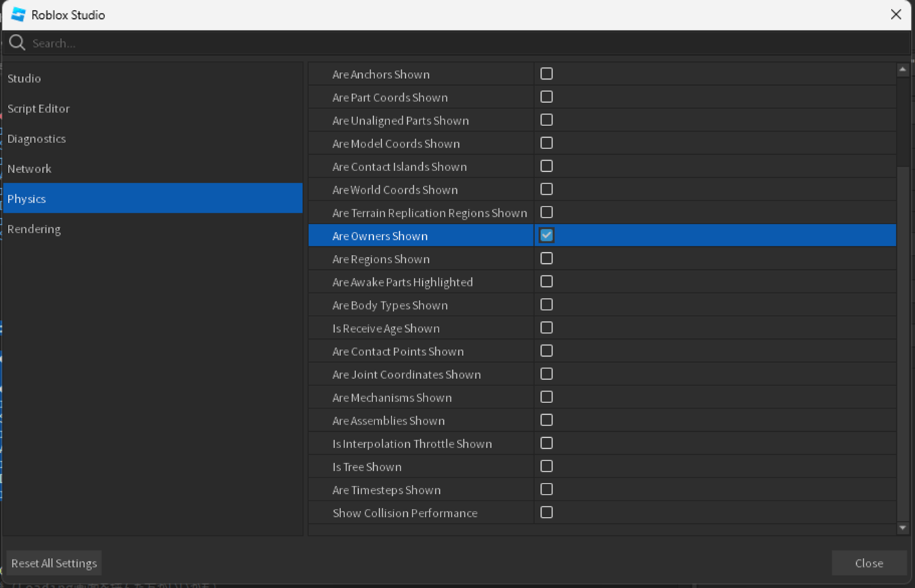Enable Are Regions Shown checkbox

546,258
